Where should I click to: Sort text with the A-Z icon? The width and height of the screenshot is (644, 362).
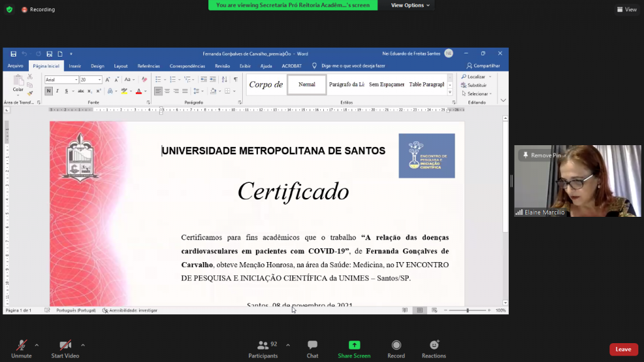[x=225, y=80]
